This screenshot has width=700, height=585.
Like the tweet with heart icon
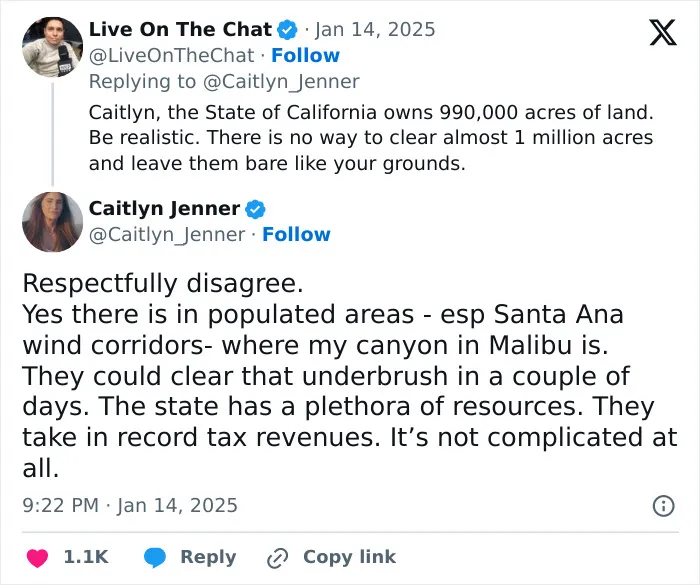pos(38,558)
